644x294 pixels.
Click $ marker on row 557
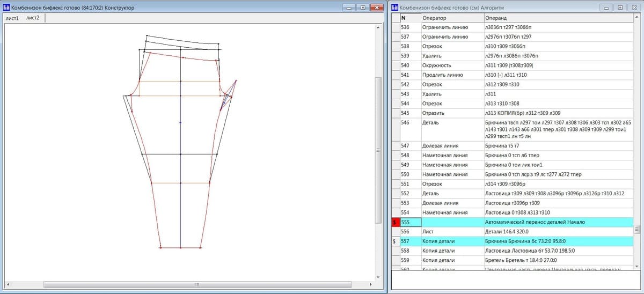click(396, 241)
